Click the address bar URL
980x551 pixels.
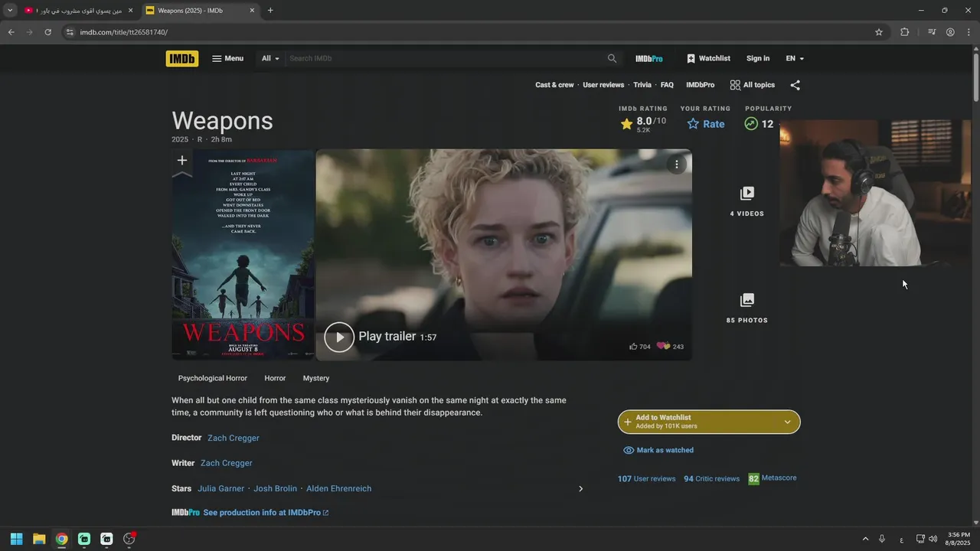(123, 32)
